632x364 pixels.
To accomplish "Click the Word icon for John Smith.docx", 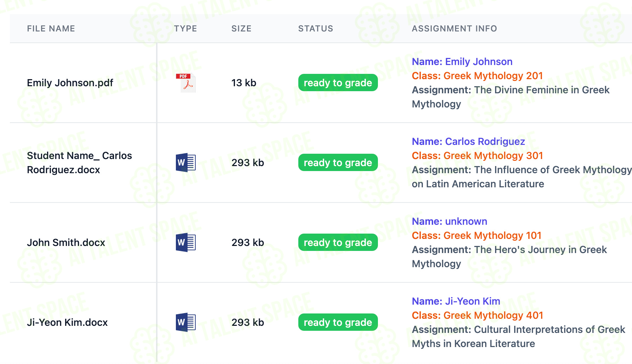I will click(x=186, y=242).
